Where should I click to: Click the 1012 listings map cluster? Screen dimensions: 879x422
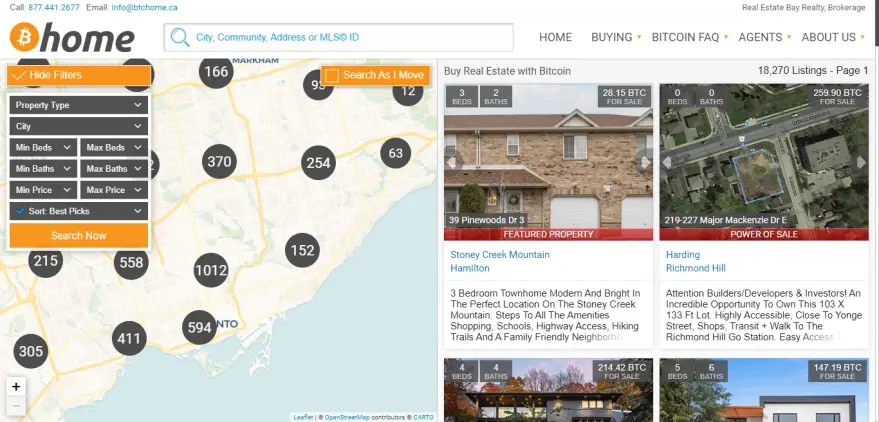pos(211,271)
